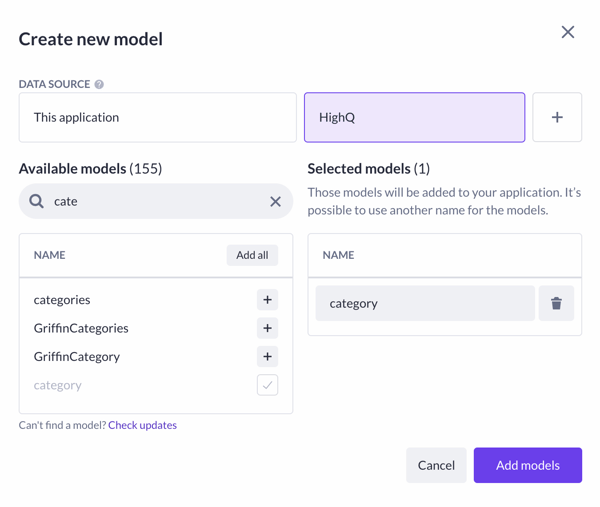
Task: Confirm with the Add models button
Action: 528,465
